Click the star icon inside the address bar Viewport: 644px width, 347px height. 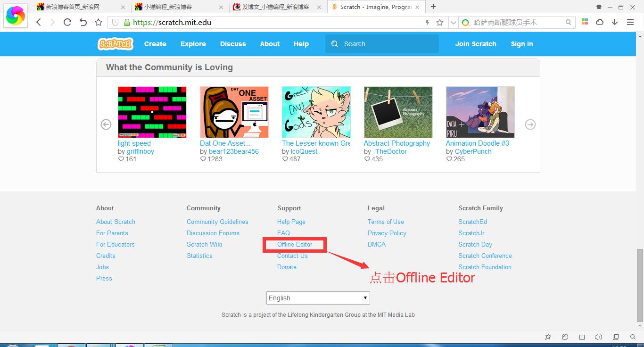coord(440,22)
